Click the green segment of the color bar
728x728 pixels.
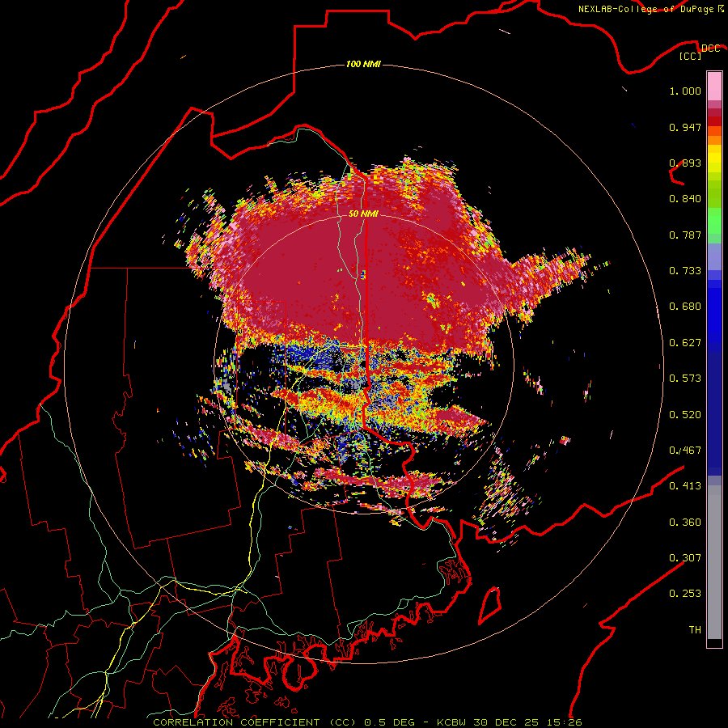tap(714, 221)
